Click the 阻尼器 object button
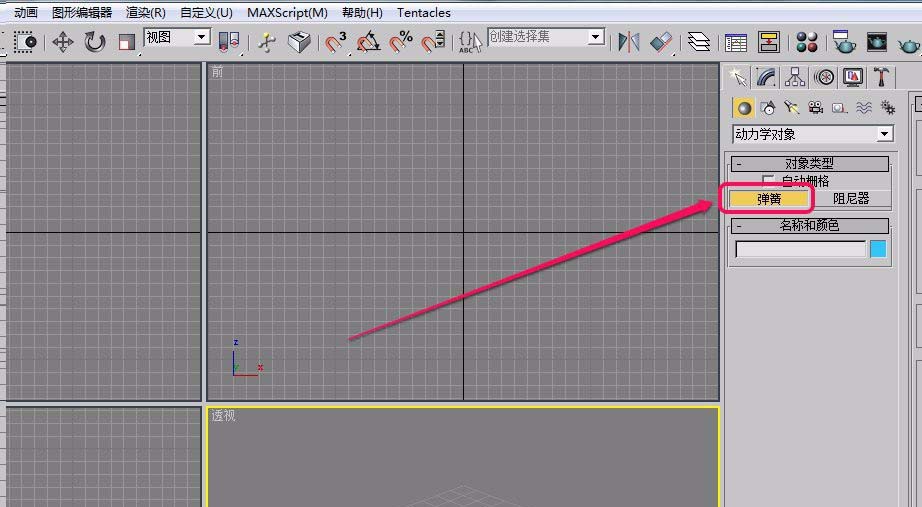Viewport: 922px width, 507px height. 851,199
